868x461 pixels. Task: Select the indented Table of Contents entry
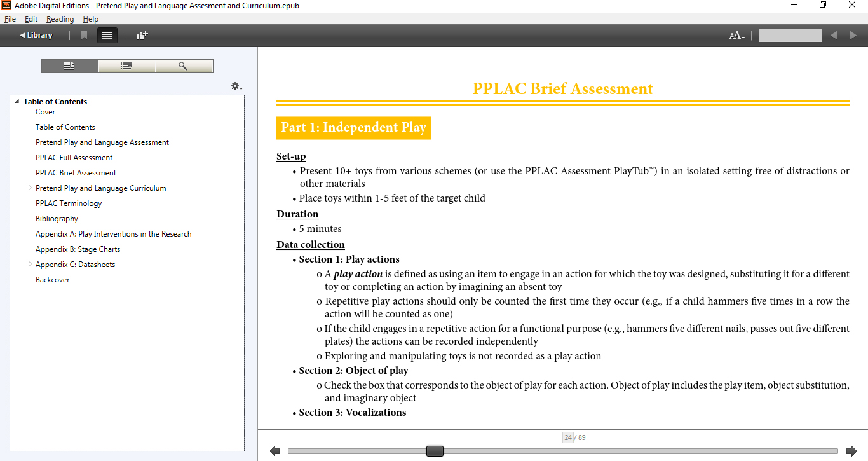pos(65,127)
